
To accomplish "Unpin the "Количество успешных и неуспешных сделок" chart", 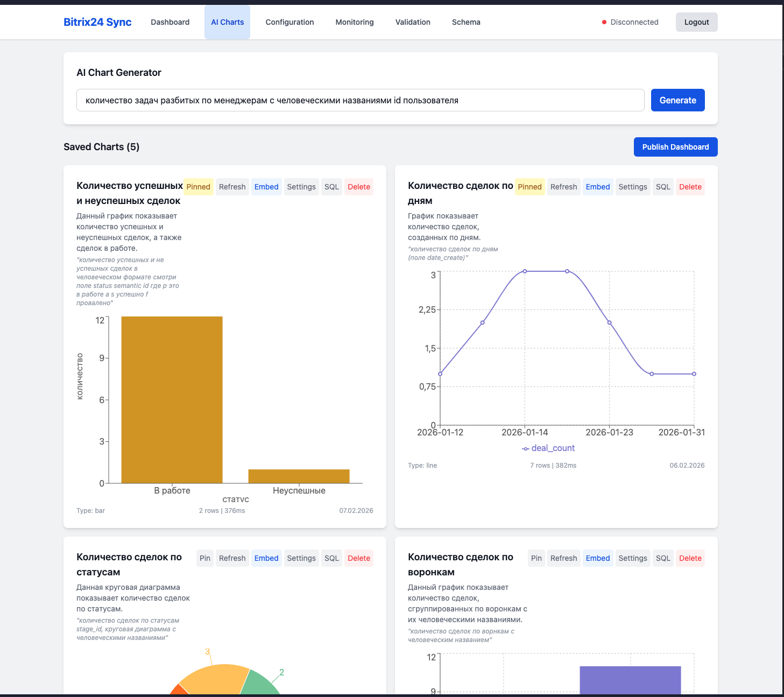I will pos(198,187).
